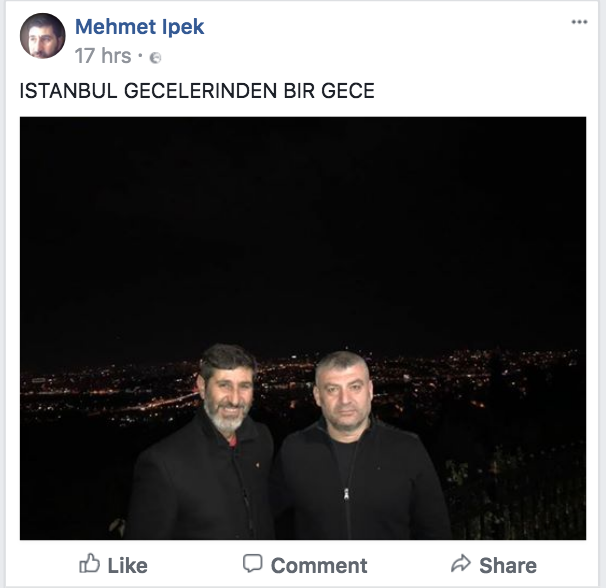The height and width of the screenshot is (588, 606).
Task: Click the word GECE ending the caption
Action: pos(348,91)
